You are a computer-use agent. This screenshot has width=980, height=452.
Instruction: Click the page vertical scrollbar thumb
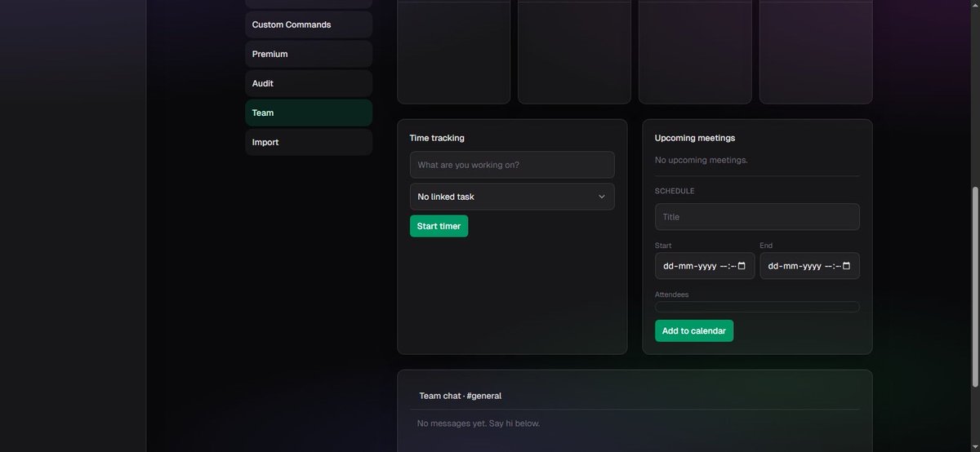point(974,287)
